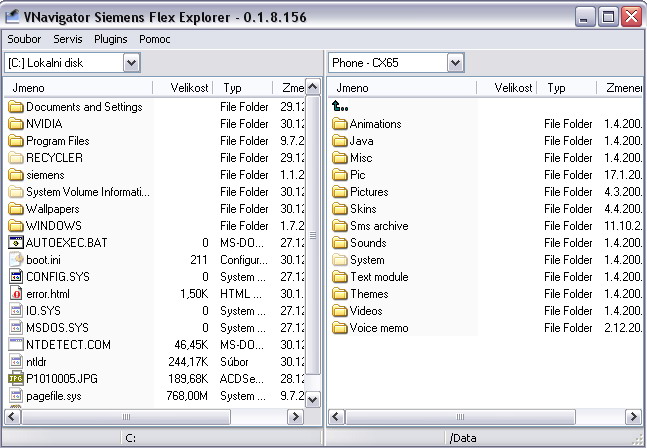
Task: Click phone panel horizontal scrollbar right arrow
Action: 633,417
